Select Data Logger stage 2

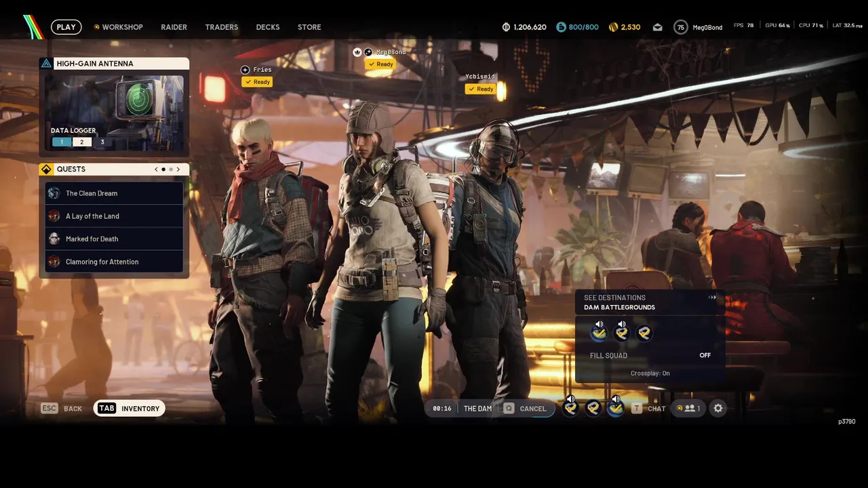(82, 142)
